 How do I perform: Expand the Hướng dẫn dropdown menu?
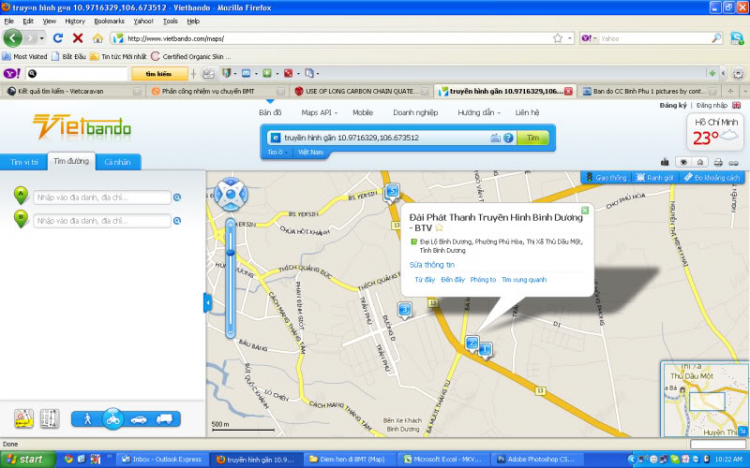click(x=479, y=112)
